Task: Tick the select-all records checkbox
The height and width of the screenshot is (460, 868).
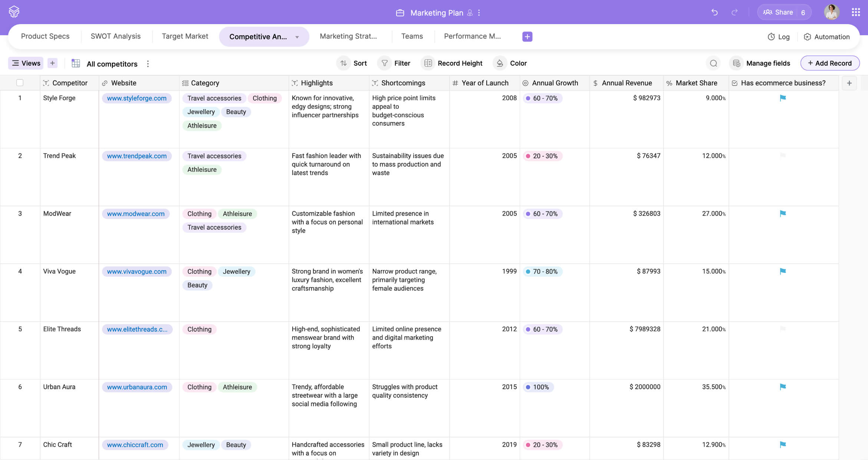Action: [x=20, y=83]
